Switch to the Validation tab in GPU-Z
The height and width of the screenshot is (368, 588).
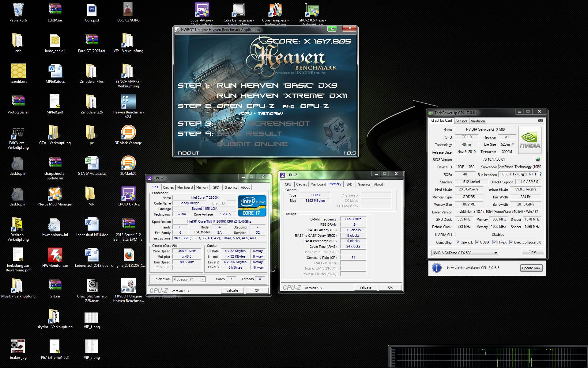[x=478, y=121]
